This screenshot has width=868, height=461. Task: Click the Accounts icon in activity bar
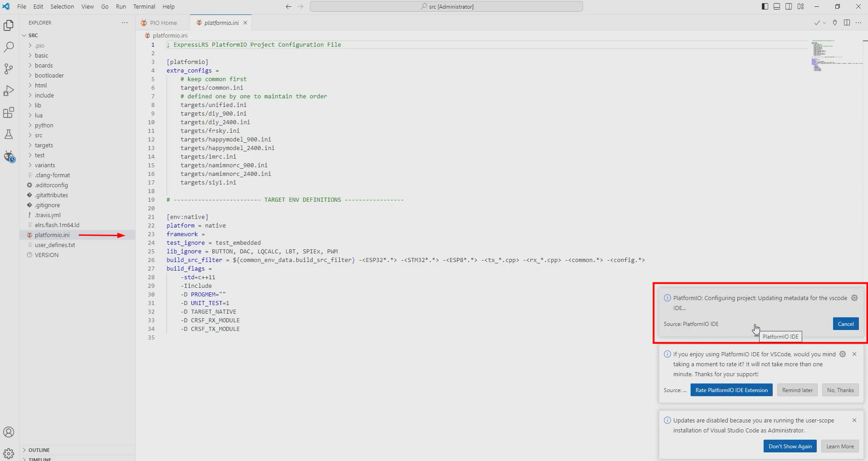click(x=9, y=432)
